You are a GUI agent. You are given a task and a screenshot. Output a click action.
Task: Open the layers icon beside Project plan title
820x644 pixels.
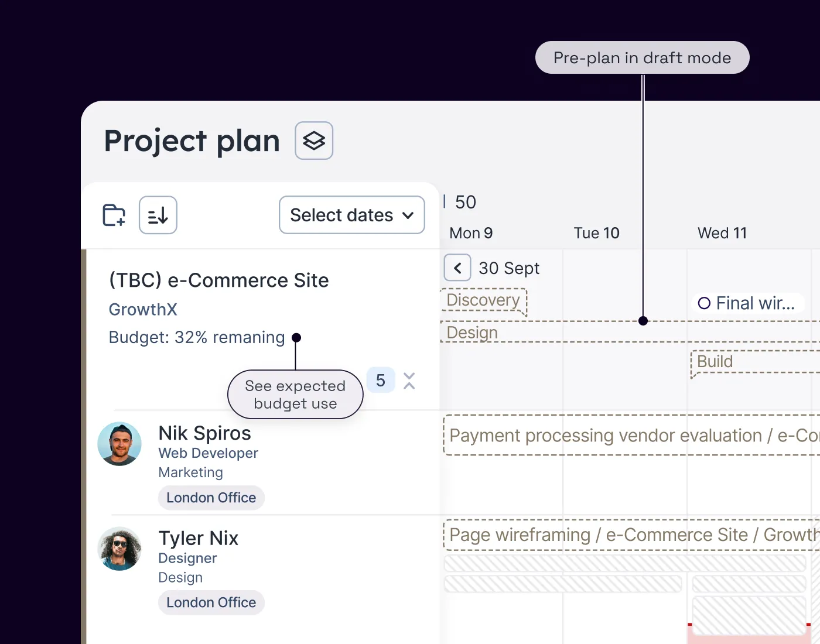click(x=313, y=141)
